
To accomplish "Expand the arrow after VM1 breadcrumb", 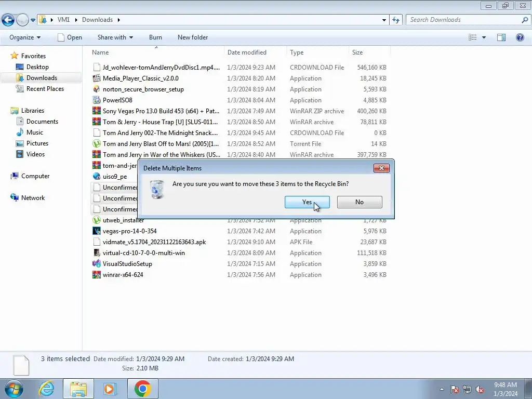I will [75, 20].
